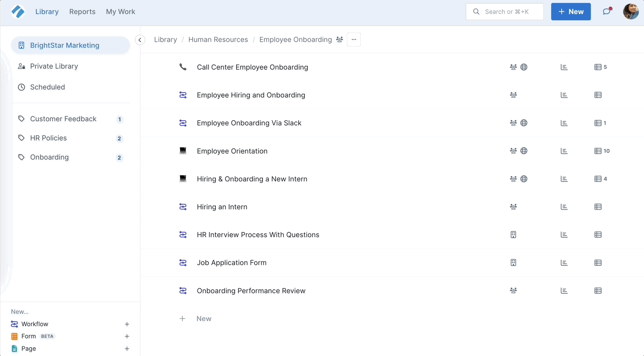Click the members icon beside the Employee Onboarding breadcrumb
Screen dimensions: 644x356
pyautogui.click(x=339, y=40)
